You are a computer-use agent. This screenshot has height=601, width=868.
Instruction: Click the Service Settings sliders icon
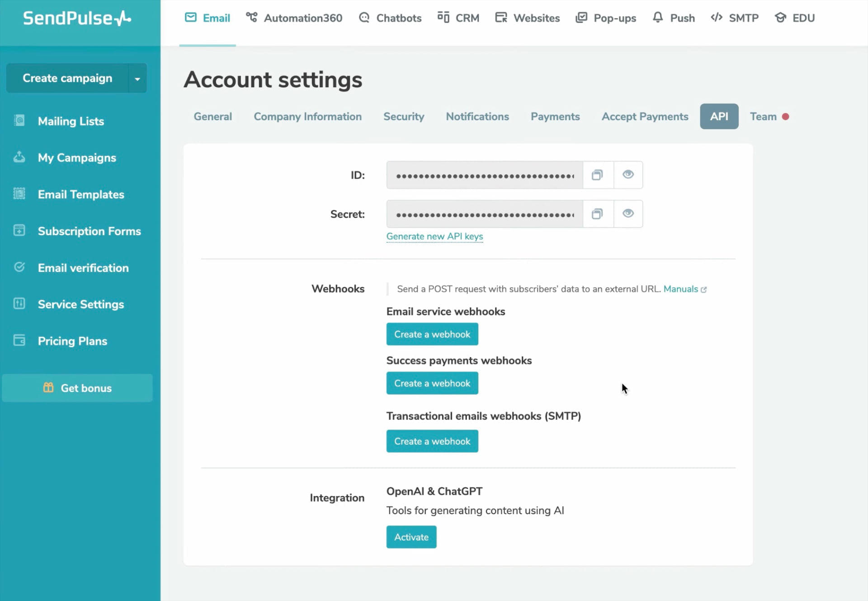pos(19,303)
